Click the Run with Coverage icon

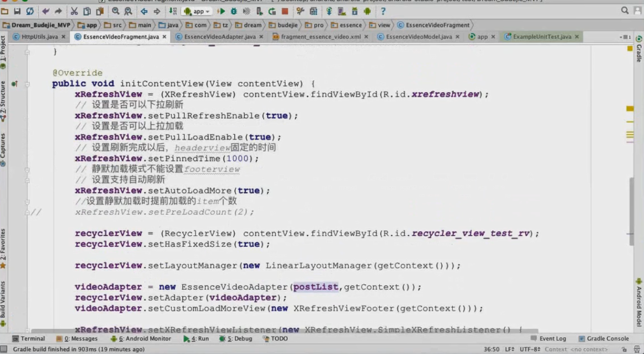[x=246, y=11]
